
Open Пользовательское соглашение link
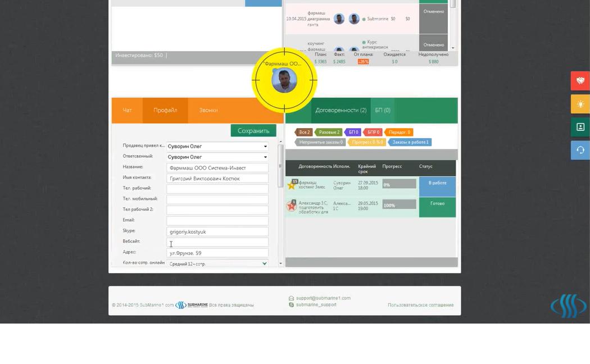pos(421,305)
